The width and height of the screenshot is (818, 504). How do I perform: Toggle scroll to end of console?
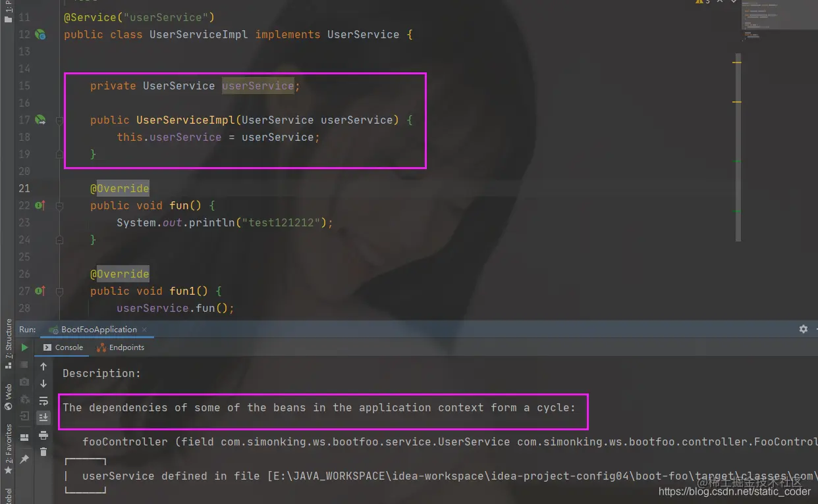[43, 417]
